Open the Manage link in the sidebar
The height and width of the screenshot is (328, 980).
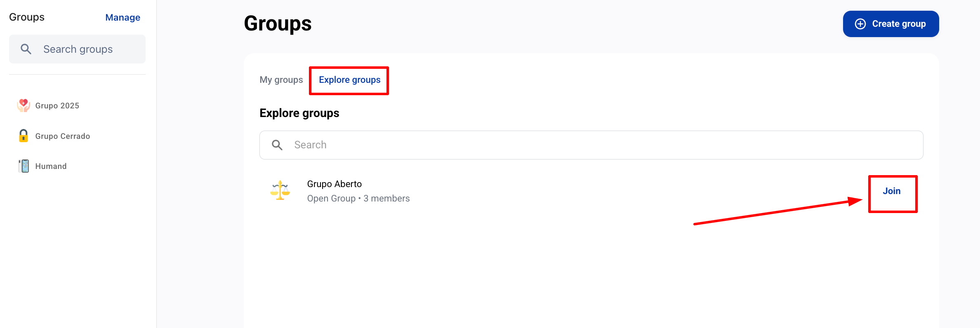(x=122, y=17)
